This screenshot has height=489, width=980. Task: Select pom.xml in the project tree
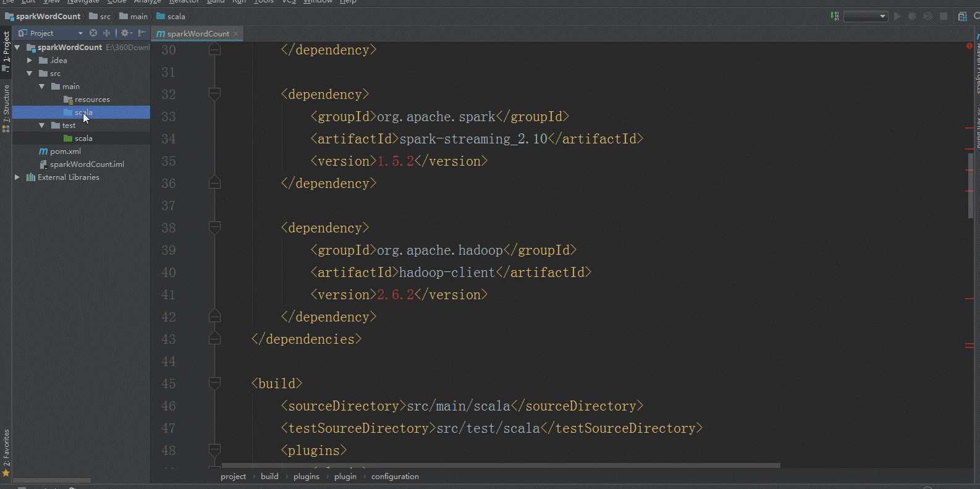[x=81, y=151]
